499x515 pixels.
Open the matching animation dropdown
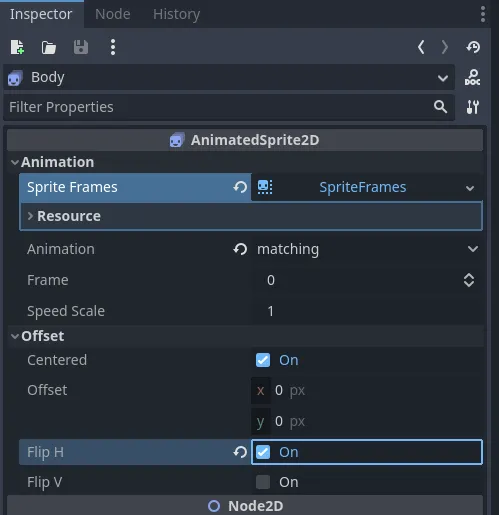[x=367, y=249]
